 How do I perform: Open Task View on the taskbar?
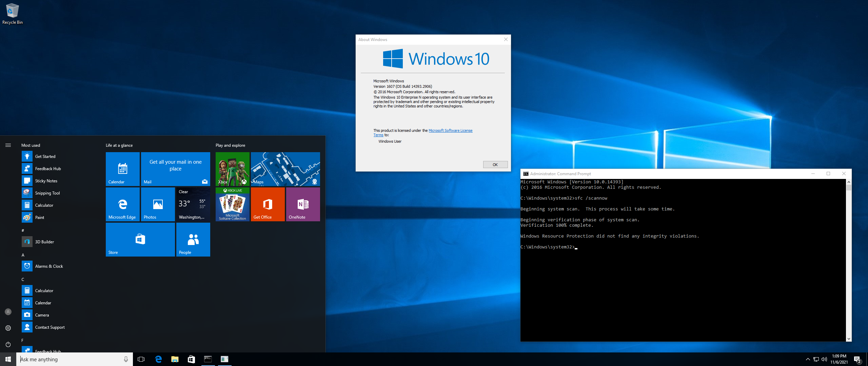[x=141, y=359]
